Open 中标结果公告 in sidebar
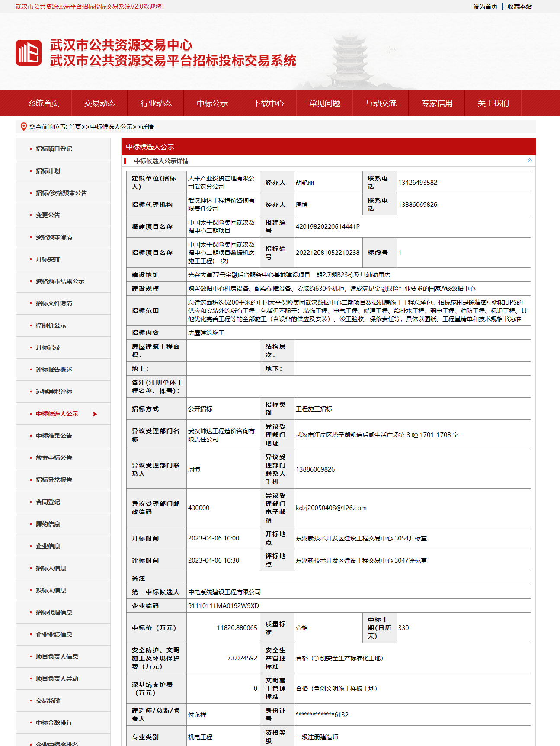560x746 pixels. [x=54, y=436]
